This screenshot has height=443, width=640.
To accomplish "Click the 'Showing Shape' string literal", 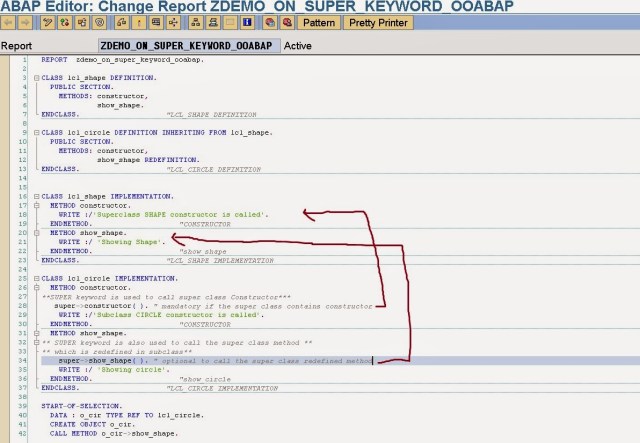I will click(x=129, y=242).
